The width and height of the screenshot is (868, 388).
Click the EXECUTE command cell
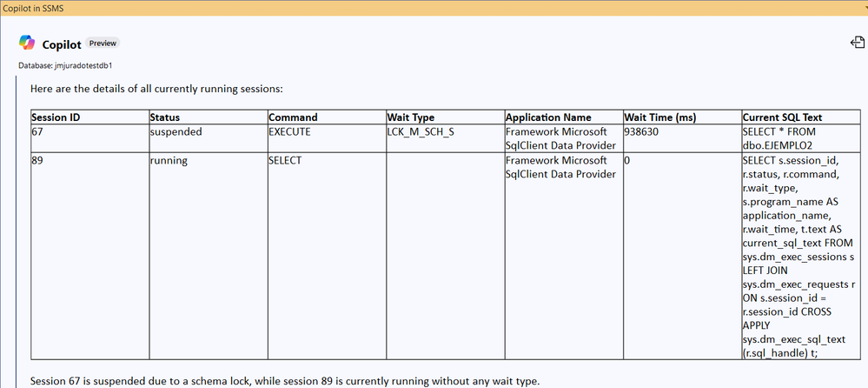tap(327, 138)
